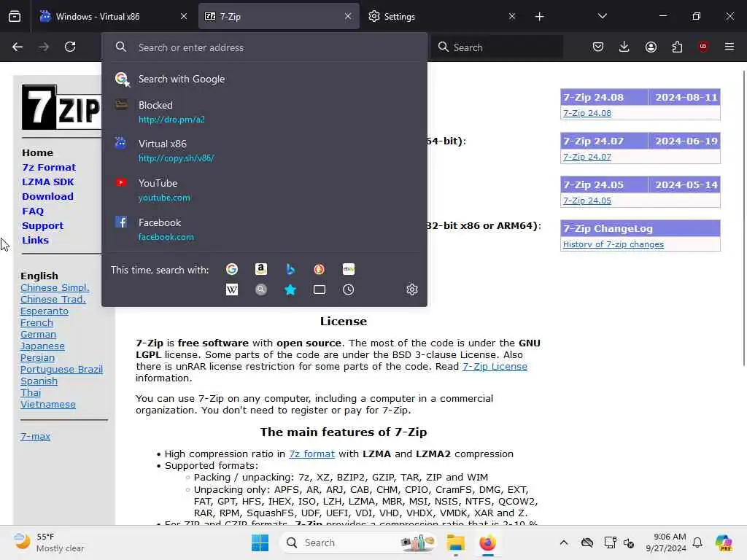Viewport: 747px width, 560px height.
Task: Reload the current page
Action: coord(70,47)
